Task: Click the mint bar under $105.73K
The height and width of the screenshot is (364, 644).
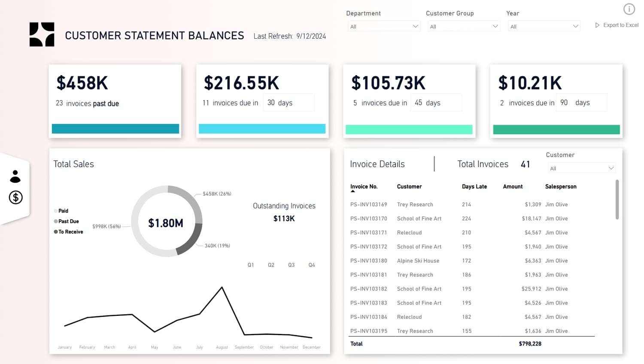Action: point(409,129)
